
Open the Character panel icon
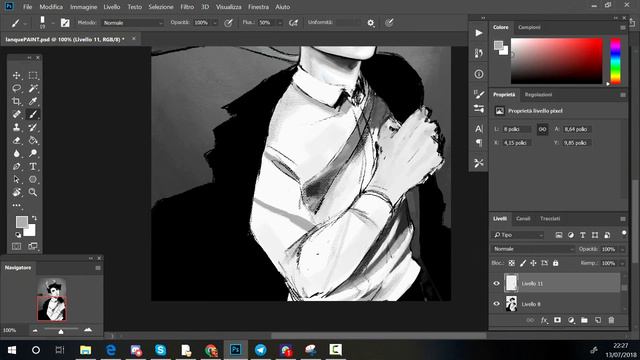(x=479, y=129)
